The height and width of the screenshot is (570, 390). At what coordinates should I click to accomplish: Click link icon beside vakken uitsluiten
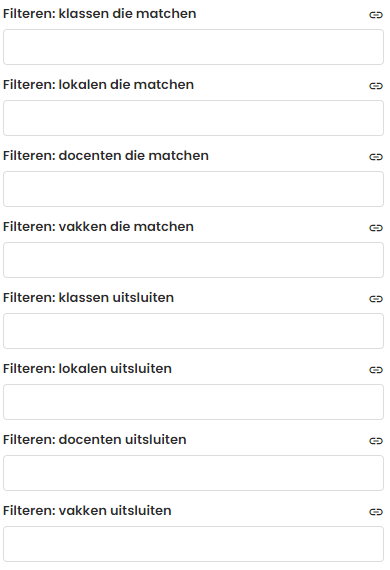click(376, 512)
